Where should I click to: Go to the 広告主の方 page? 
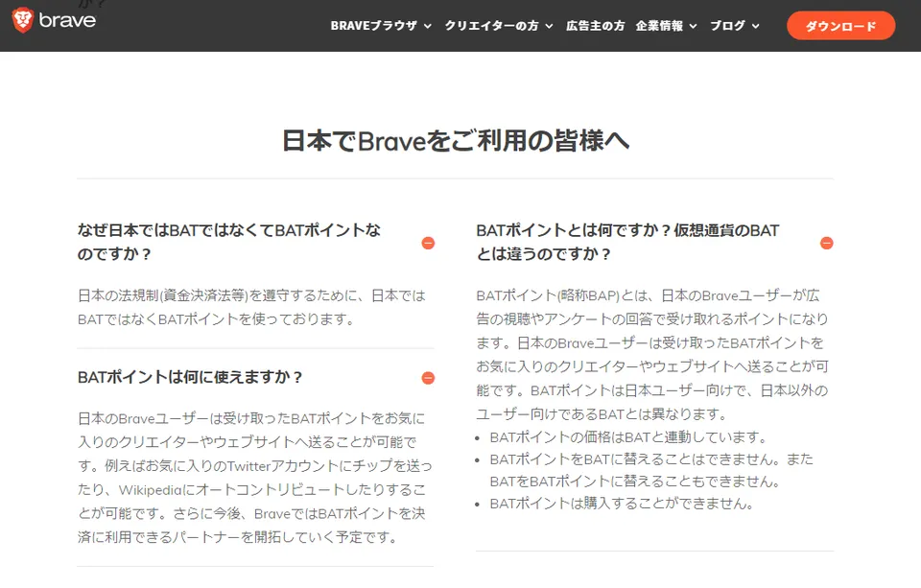coord(595,26)
